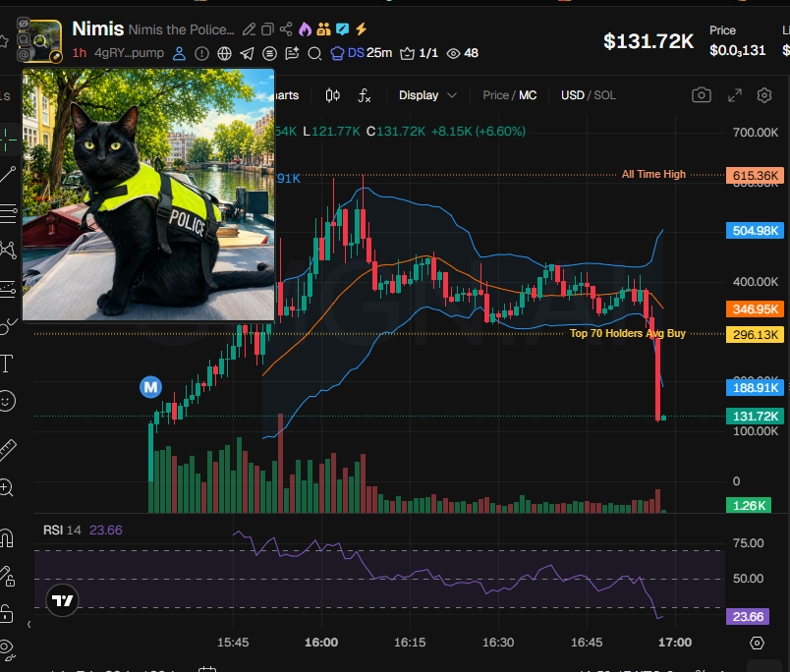This screenshot has height=672, width=790.
Task: Click the TradingView logo button
Action: tap(63, 600)
